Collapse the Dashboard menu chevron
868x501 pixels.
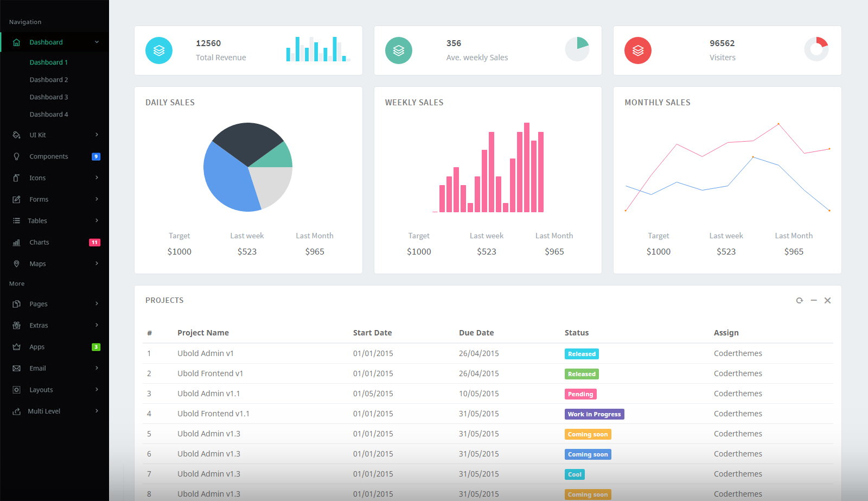click(x=97, y=42)
